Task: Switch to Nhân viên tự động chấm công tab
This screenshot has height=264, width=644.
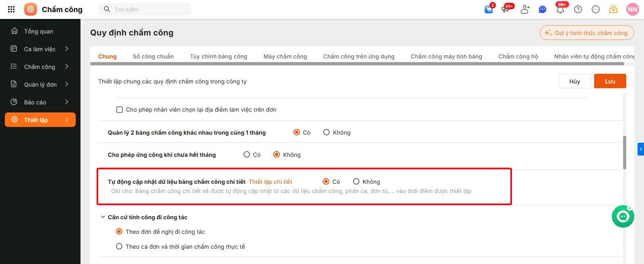Action: [594, 56]
